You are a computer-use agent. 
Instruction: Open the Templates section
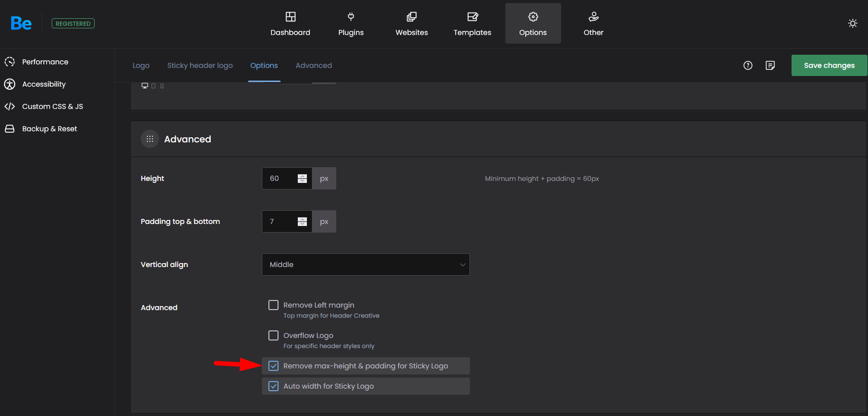click(x=472, y=23)
